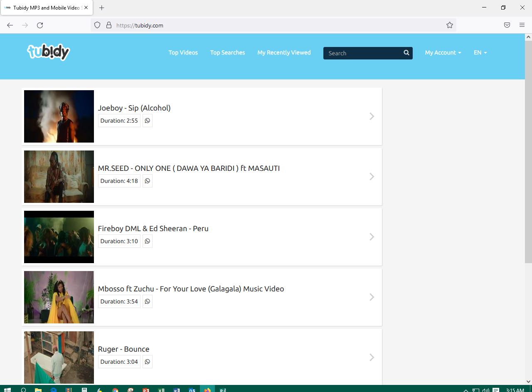Click the Joeboy - Sip video thumbnail

pyautogui.click(x=59, y=116)
